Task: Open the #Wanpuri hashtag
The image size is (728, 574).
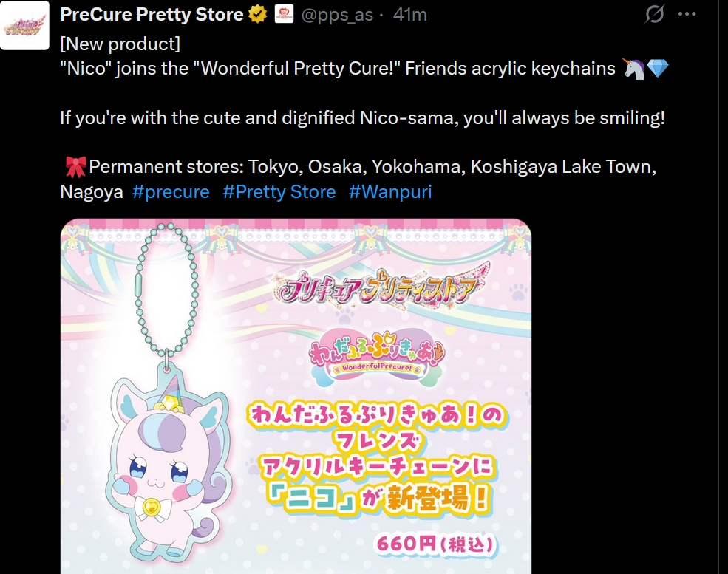Action: pos(390,191)
